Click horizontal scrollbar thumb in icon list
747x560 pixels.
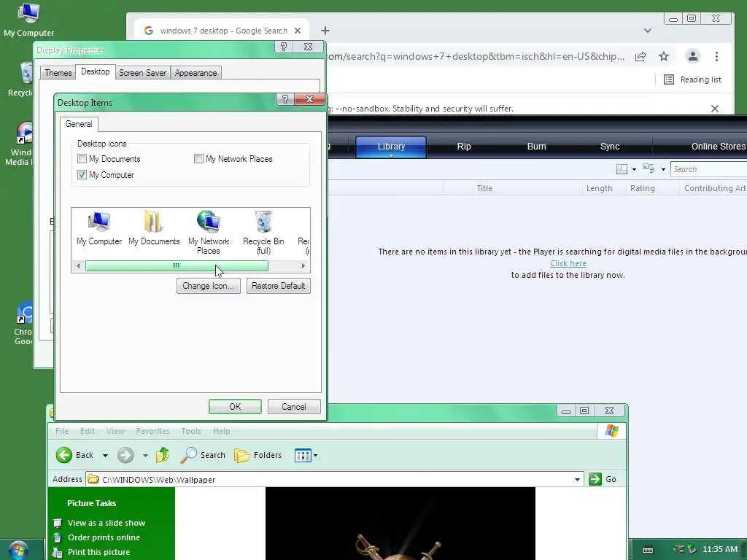177,265
